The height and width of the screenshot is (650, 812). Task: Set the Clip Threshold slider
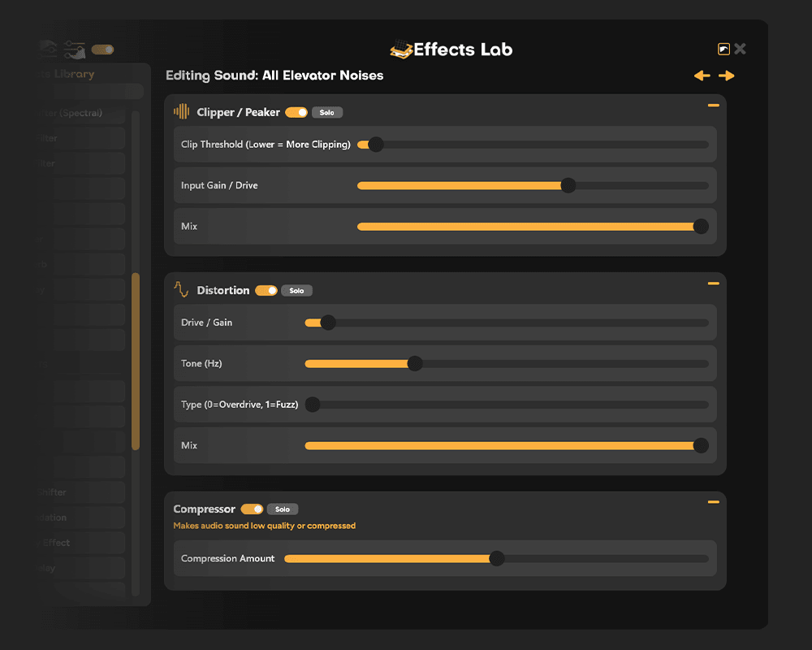click(533, 145)
